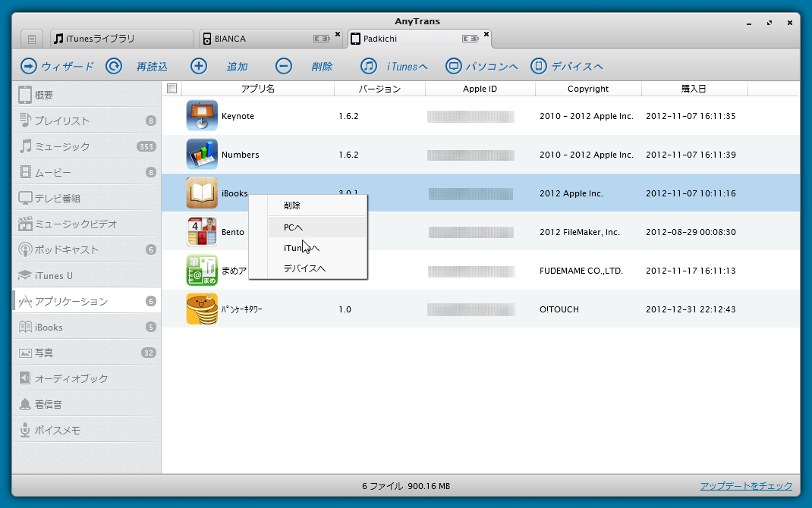Sort by Copyright column header
The width and height of the screenshot is (812, 508).
click(588, 89)
